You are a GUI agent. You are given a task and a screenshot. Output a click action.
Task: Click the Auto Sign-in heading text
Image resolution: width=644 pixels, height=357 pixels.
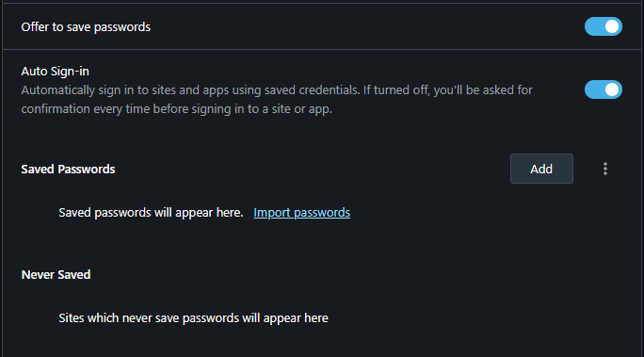(x=55, y=72)
